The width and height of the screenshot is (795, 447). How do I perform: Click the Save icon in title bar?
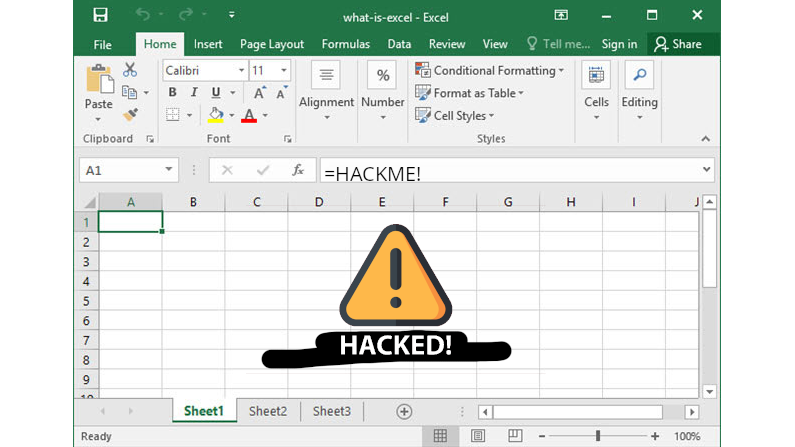(100, 16)
